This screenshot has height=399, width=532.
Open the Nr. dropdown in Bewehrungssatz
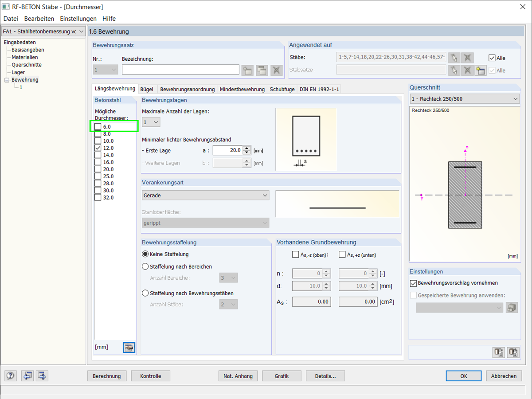(x=106, y=70)
